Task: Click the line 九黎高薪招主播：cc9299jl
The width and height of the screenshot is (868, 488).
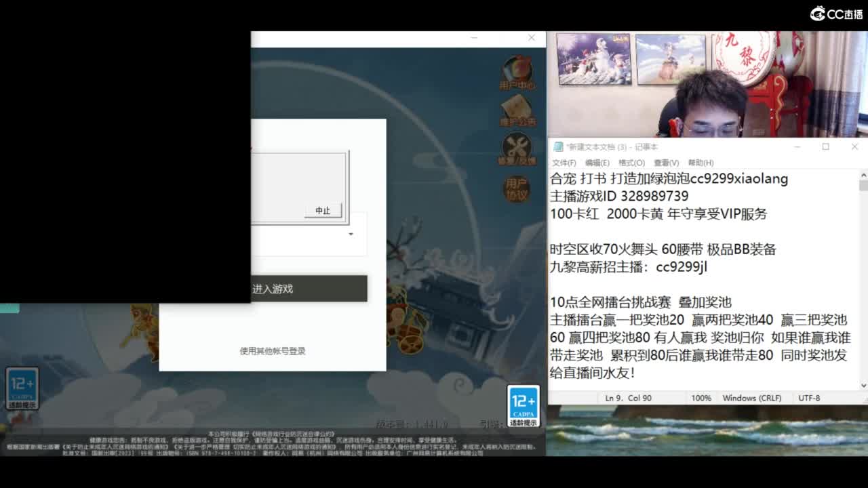Action: [x=629, y=266]
